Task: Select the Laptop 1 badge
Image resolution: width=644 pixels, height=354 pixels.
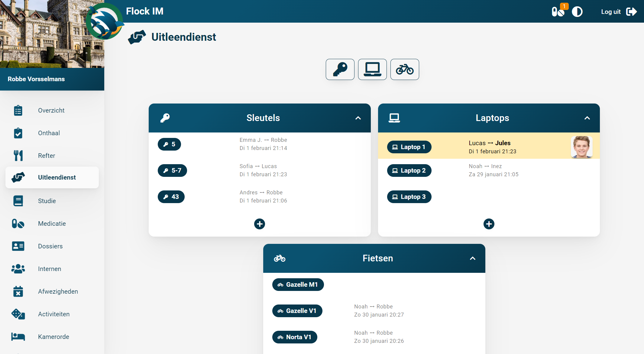Action: [x=409, y=147]
